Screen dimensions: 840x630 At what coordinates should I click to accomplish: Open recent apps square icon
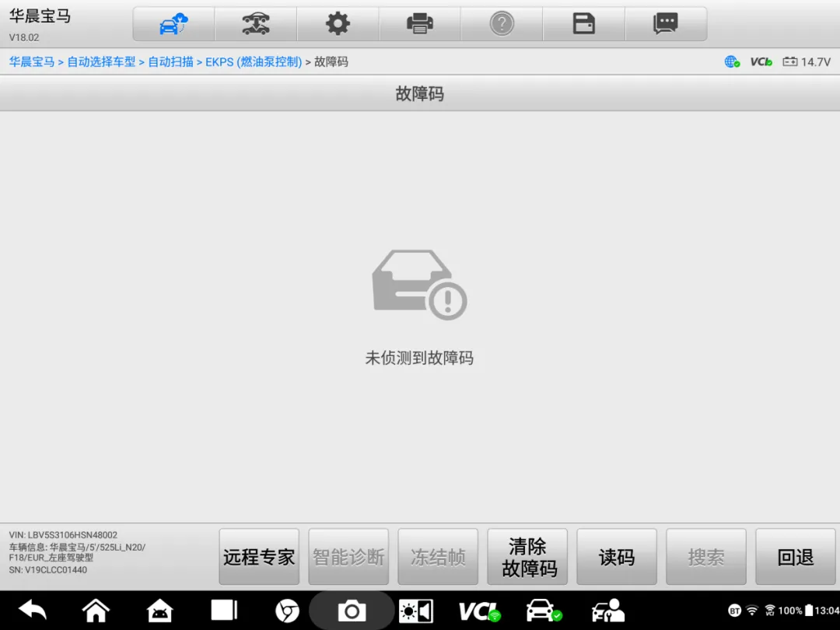click(224, 611)
